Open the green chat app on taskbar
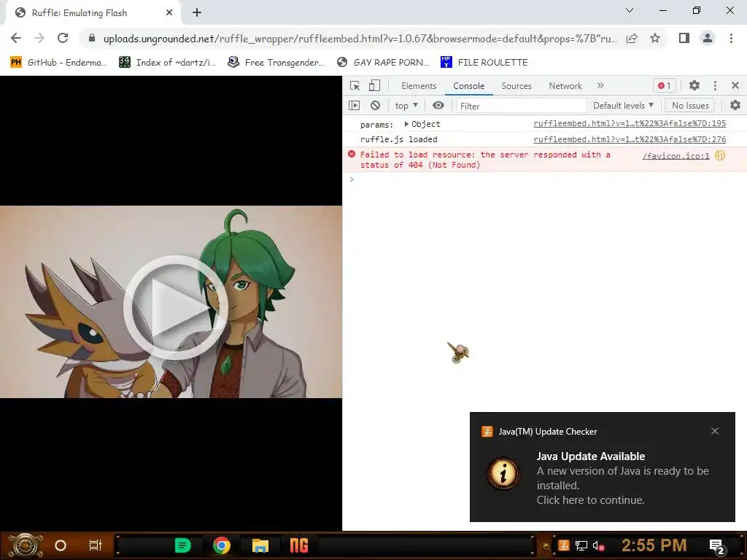 point(183,545)
